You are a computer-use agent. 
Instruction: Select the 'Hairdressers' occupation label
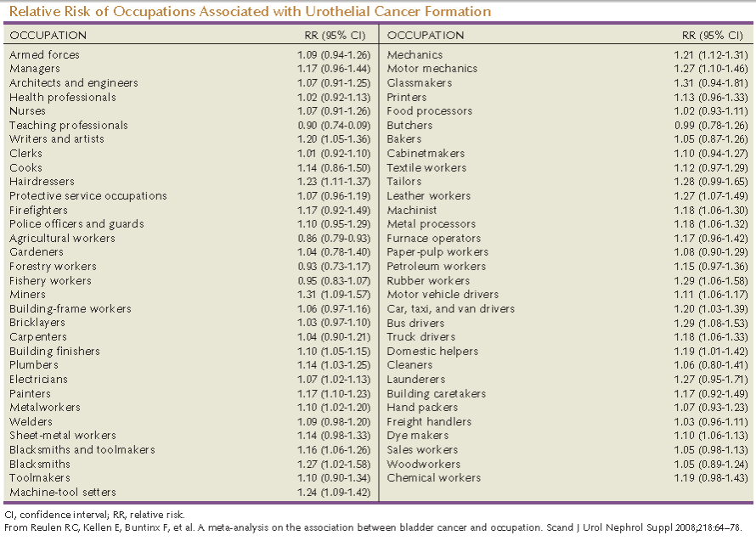(42, 181)
